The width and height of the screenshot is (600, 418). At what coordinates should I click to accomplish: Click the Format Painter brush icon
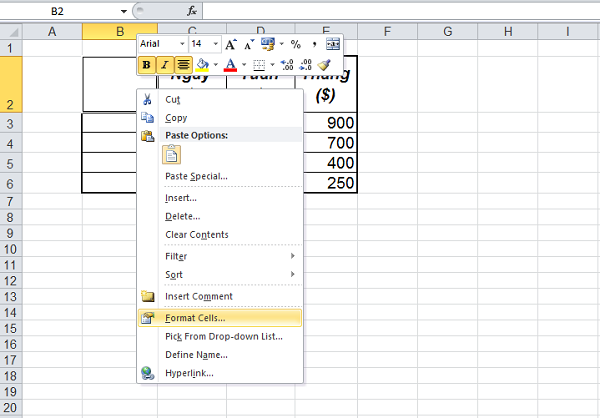pyautogui.click(x=324, y=65)
